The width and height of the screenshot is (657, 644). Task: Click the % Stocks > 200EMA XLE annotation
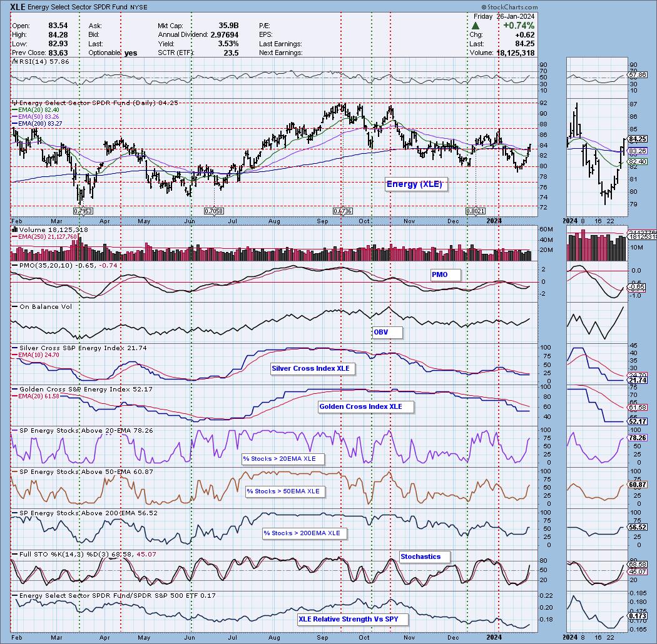(305, 533)
